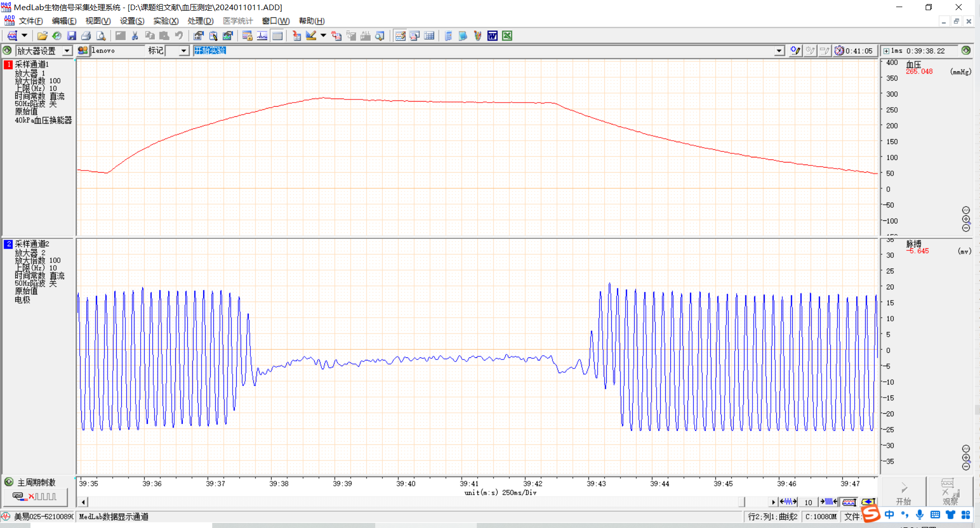
Task: Click the Open file folder icon
Action: 42,36
